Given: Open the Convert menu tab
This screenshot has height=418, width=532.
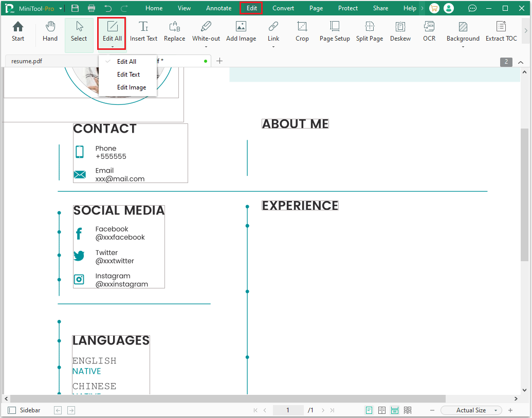Looking at the screenshot, I should 283,8.
